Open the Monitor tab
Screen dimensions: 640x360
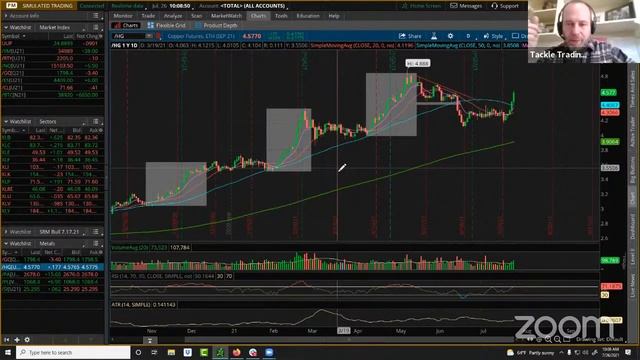[123, 16]
